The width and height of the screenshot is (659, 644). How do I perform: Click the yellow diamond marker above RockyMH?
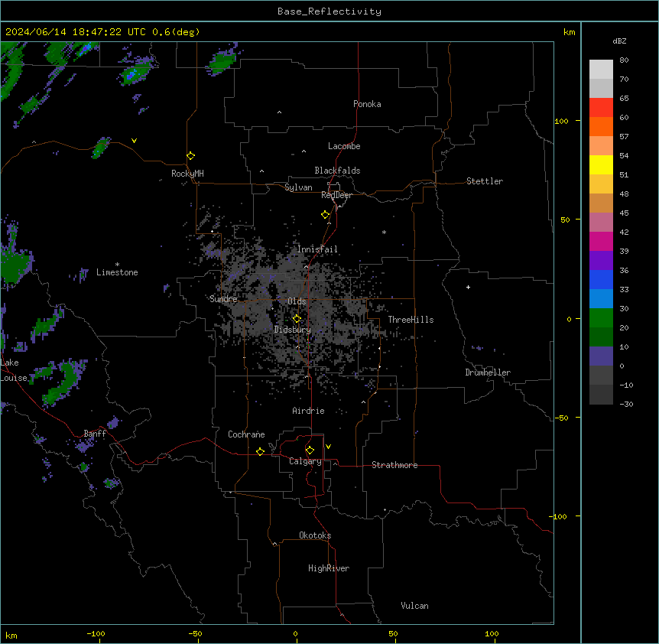[x=190, y=156]
